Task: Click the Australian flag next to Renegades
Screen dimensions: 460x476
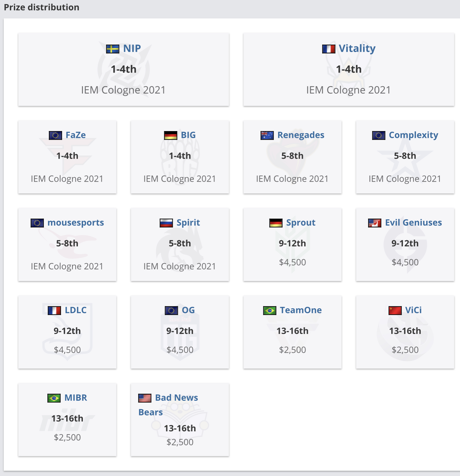Action: pyautogui.click(x=267, y=135)
